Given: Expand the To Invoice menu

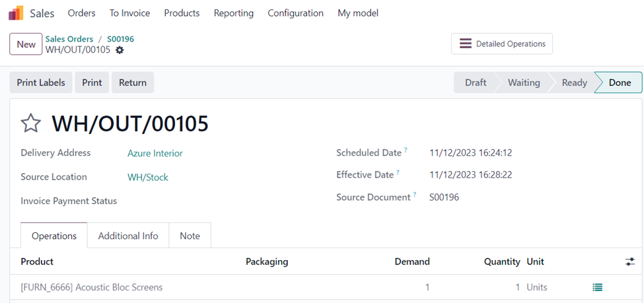Looking at the screenshot, I should [x=129, y=13].
